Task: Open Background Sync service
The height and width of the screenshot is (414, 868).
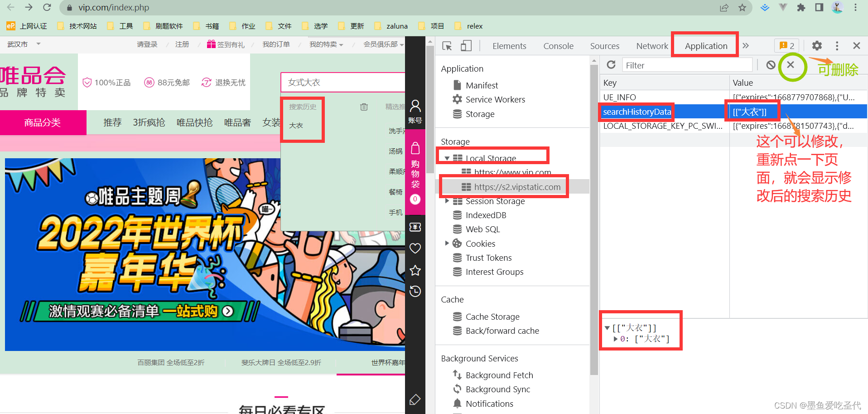Action: (497, 389)
